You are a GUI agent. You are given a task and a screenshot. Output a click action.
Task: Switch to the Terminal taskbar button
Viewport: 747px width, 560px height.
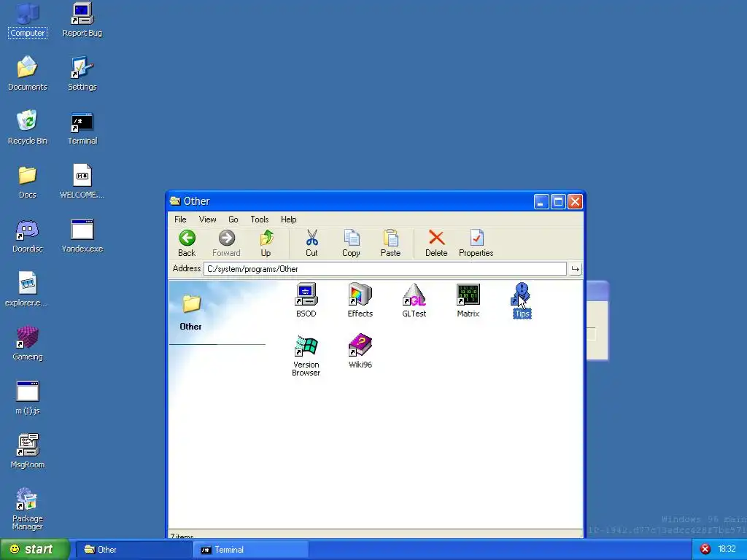[251, 550]
